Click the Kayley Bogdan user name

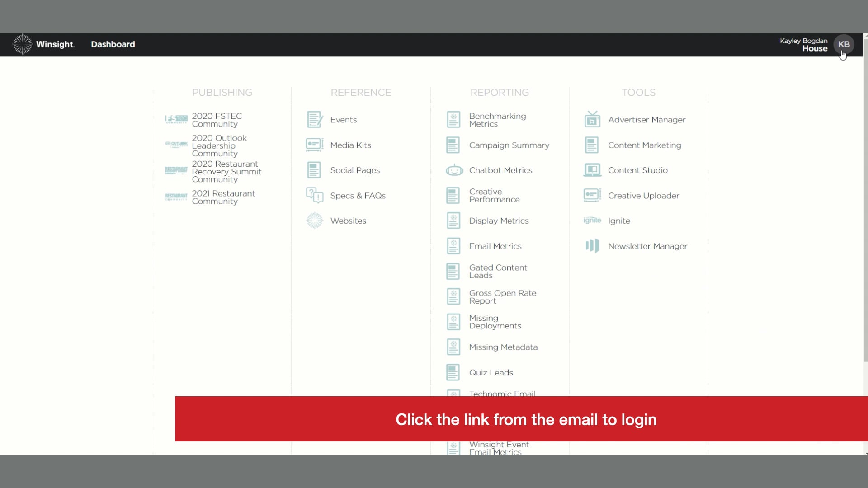tap(803, 41)
